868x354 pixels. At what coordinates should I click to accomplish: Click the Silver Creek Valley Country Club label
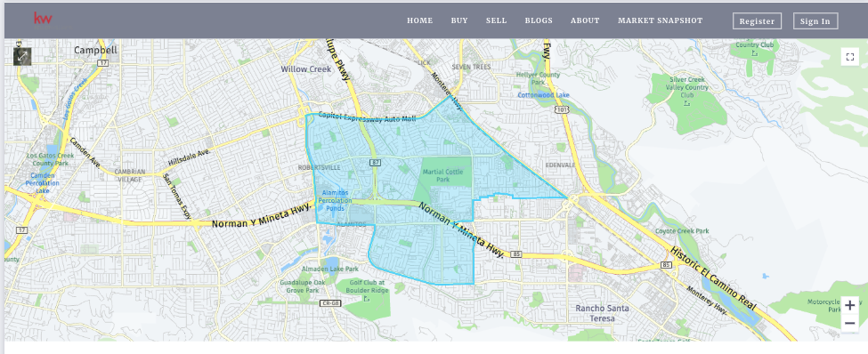(x=688, y=87)
